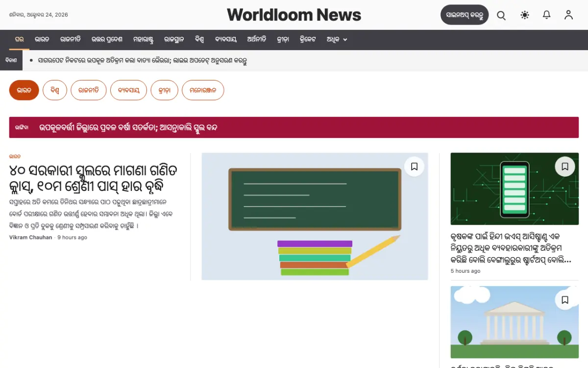
Task: Open the red breaking news banner headline
Action: 128,128
